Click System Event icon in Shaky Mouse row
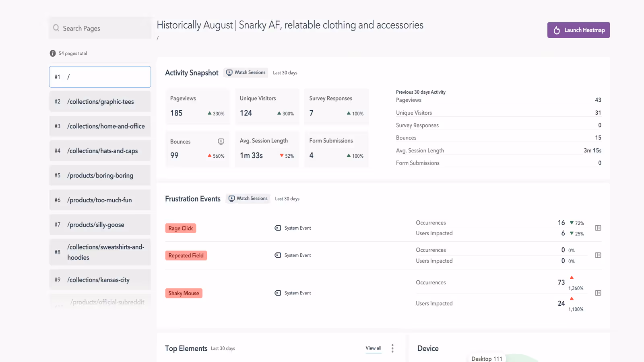Viewport: 644px width, 362px height. pyautogui.click(x=278, y=293)
